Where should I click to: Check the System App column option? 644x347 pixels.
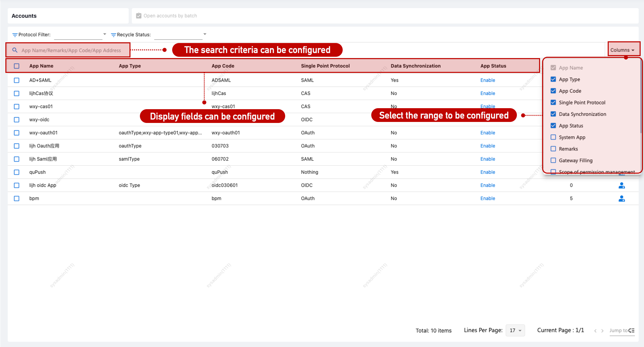click(553, 137)
